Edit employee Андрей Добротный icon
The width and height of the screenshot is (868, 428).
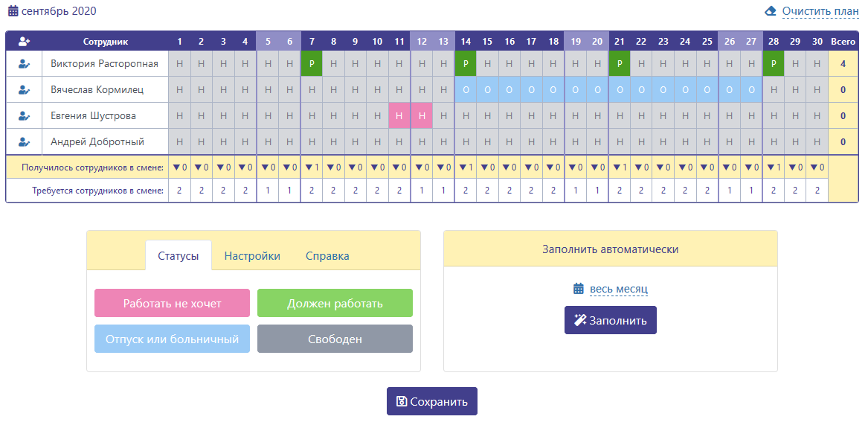pyautogui.click(x=24, y=141)
